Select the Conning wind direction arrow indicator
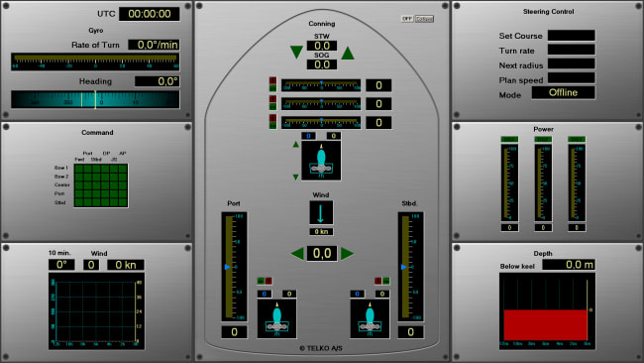This screenshot has height=363, width=644. [321, 212]
